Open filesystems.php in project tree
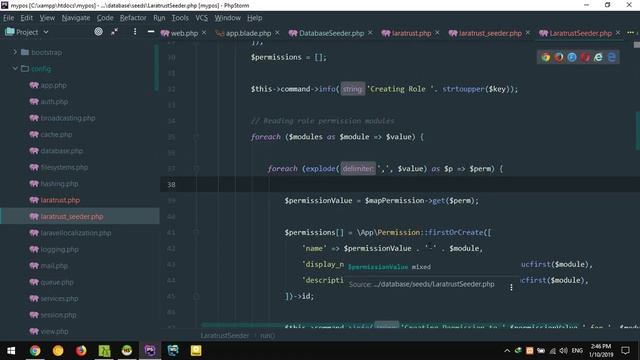The height and width of the screenshot is (360, 640). [64, 167]
